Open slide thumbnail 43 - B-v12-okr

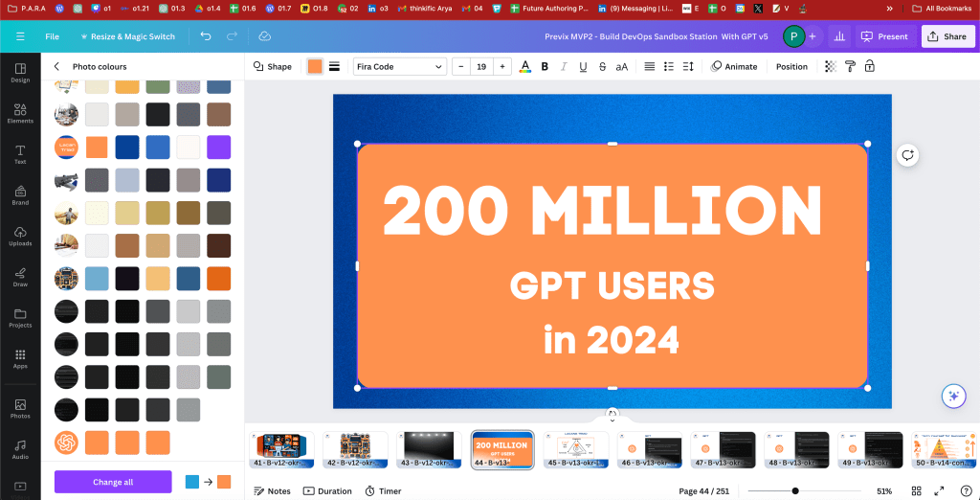429,449
